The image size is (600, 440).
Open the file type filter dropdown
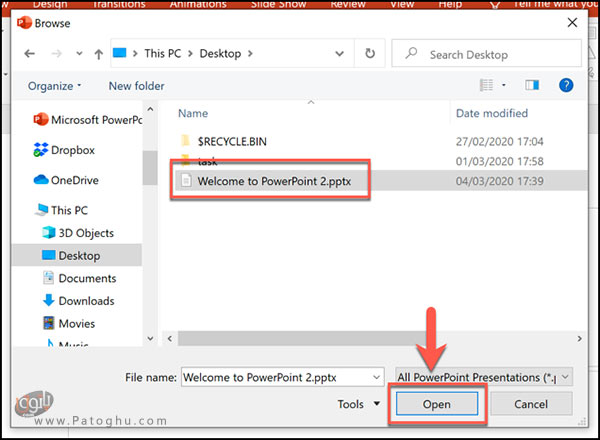tap(484, 376)
